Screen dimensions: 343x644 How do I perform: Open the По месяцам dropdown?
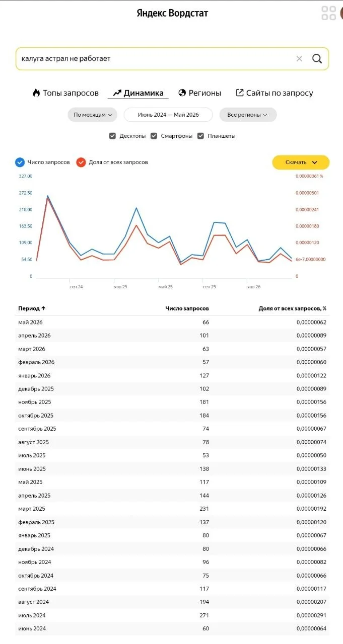[93, 115]
